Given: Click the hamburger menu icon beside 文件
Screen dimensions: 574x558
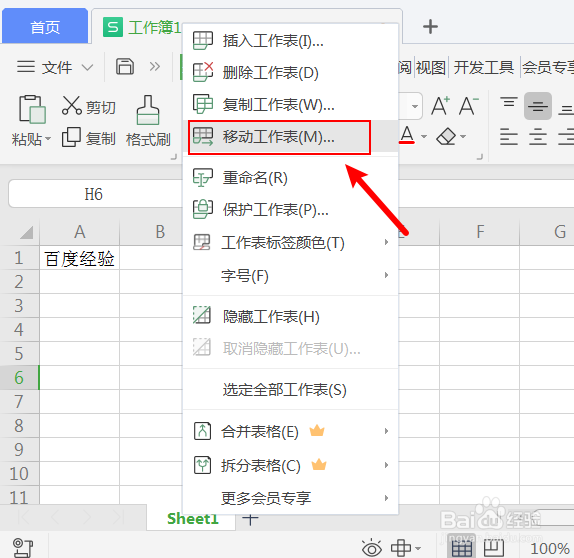Looking at the screenshot, I should tap(26, 67).
